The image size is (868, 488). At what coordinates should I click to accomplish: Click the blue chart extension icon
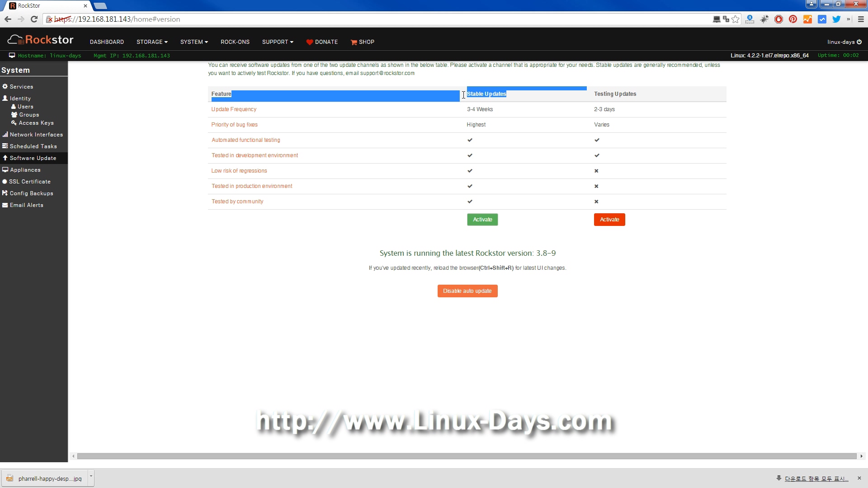tap(822, 19)
